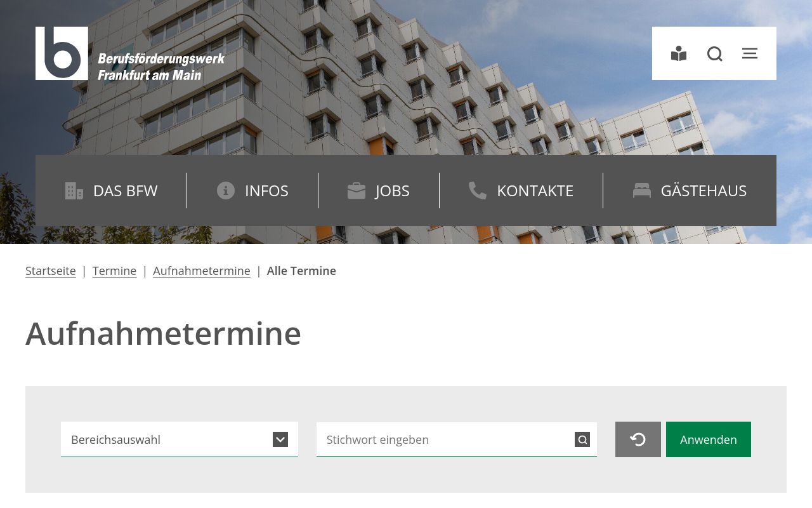Reset filters with the circular arrow button
Image resolution: width=812 pixels, height=508 pixels.
tap(638, 439)
